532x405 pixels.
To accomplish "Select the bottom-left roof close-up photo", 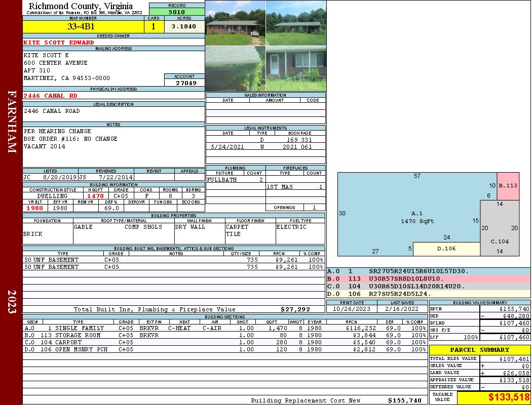I will tap(235, 68).
